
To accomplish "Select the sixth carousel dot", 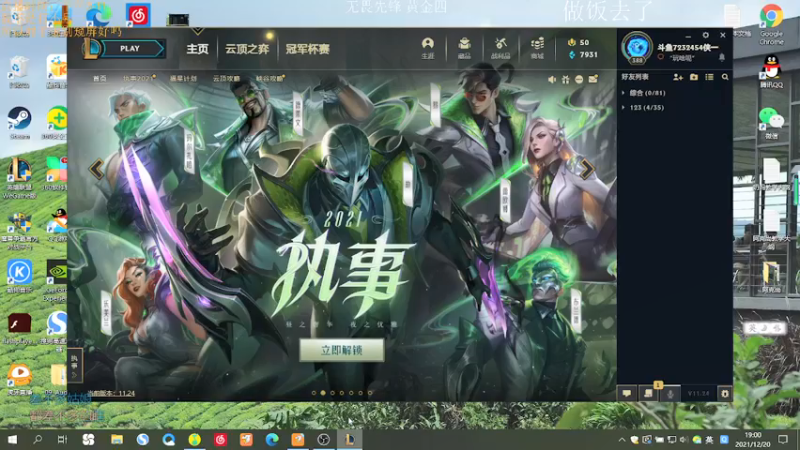I will click(361, 393).
